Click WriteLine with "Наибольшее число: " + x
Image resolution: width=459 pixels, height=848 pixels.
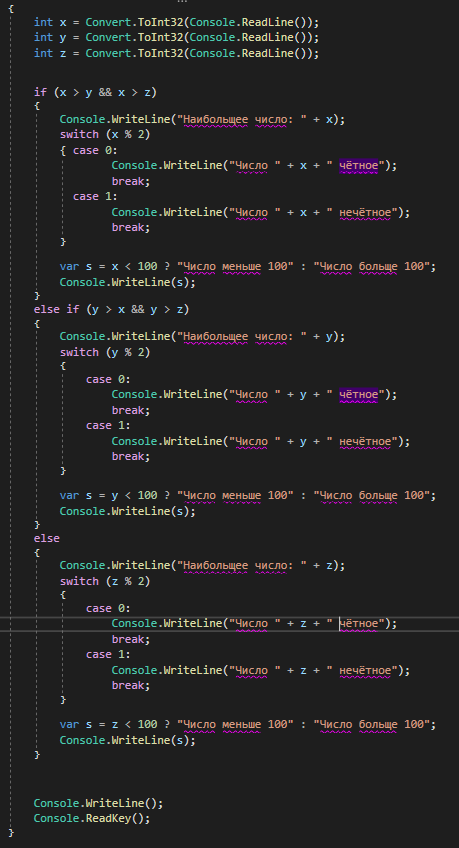tap(202, 119)
